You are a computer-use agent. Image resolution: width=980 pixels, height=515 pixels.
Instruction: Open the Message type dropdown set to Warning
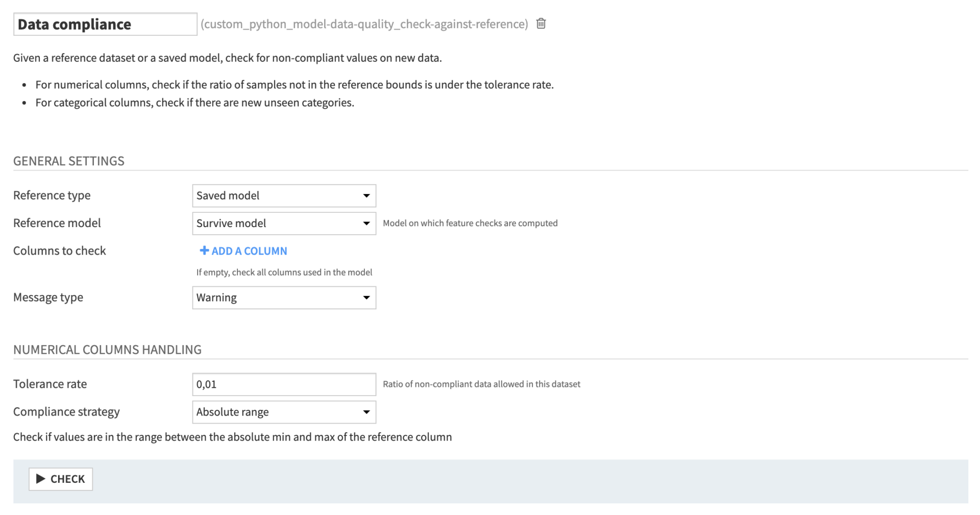[284, 298]
